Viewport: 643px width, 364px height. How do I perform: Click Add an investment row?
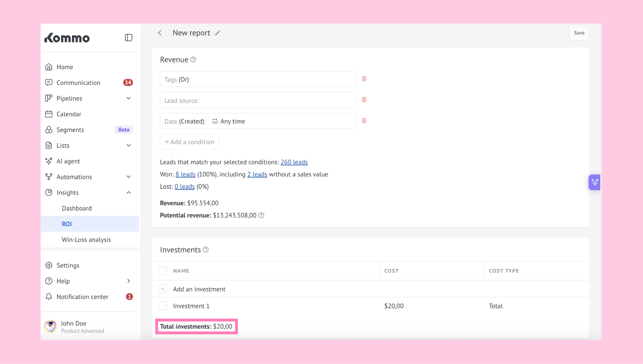click(370, 289)
